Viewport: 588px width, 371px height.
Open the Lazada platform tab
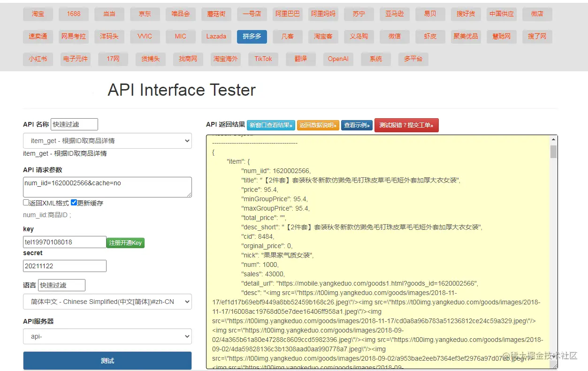click(x=216, y=37)
